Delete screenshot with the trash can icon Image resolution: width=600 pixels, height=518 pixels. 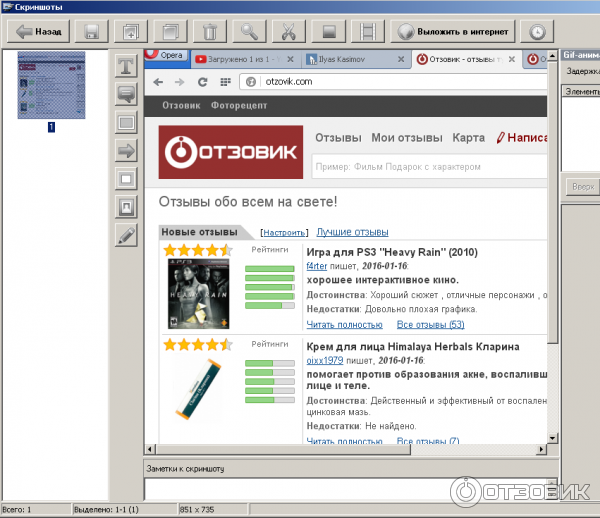click(x=210, y=31)
